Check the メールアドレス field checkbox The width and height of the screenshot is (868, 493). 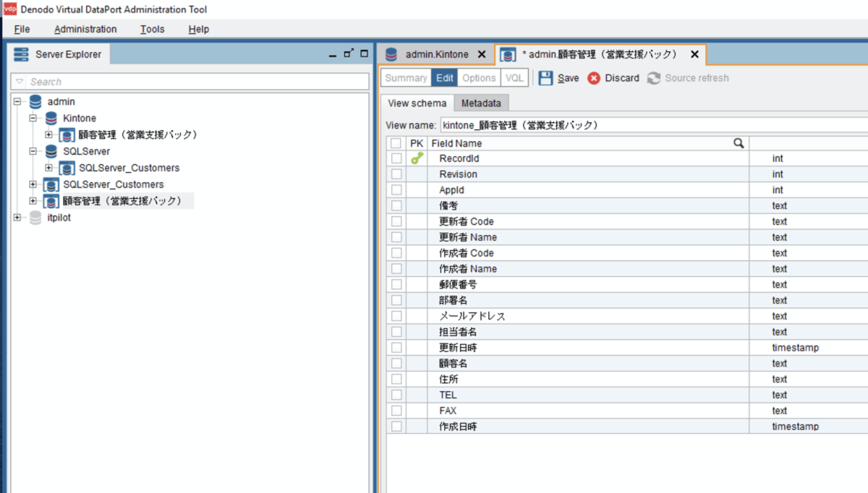396,316
